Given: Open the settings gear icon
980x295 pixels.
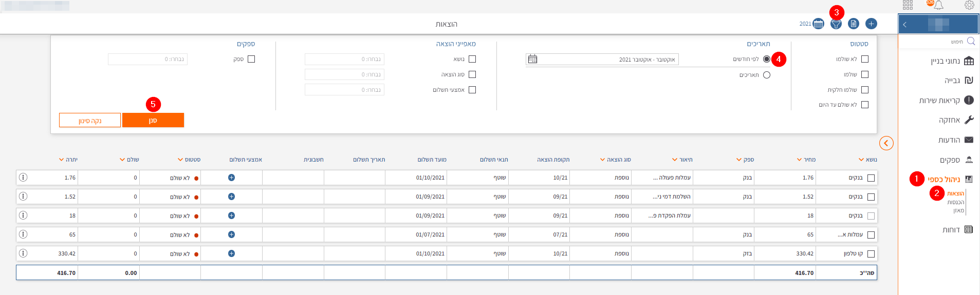Looking at the screenshot, I should click(969, 5).
